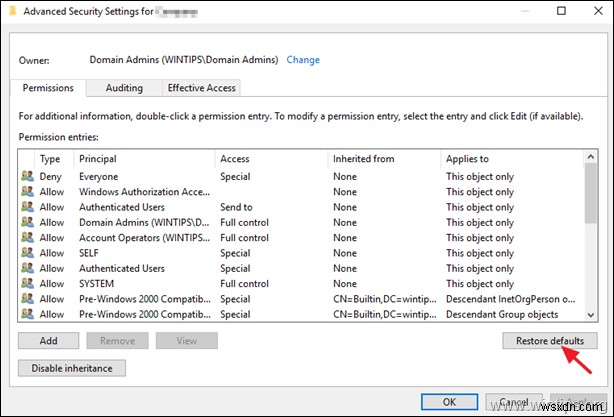Screen dimensions: 614x417
Task: Select the SYSTEM entry's user icon
Action: coord(27,284)
